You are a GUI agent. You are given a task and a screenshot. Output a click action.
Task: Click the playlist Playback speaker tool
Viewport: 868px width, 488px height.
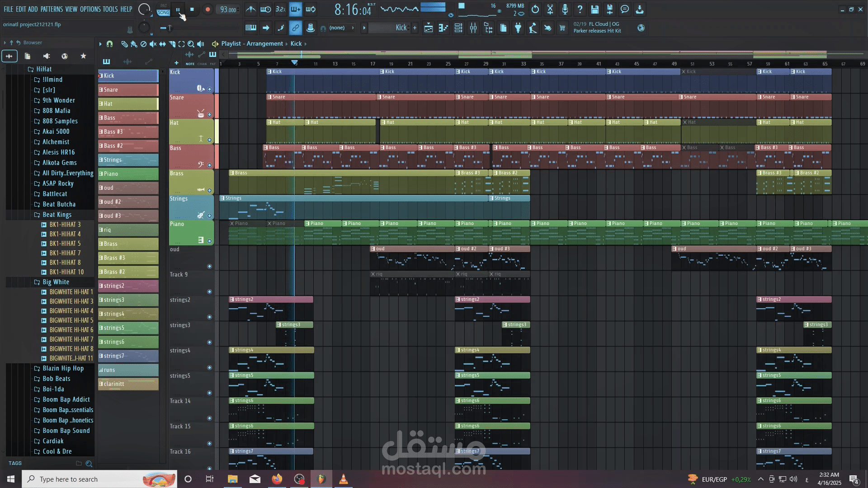[x=201, y=44]
